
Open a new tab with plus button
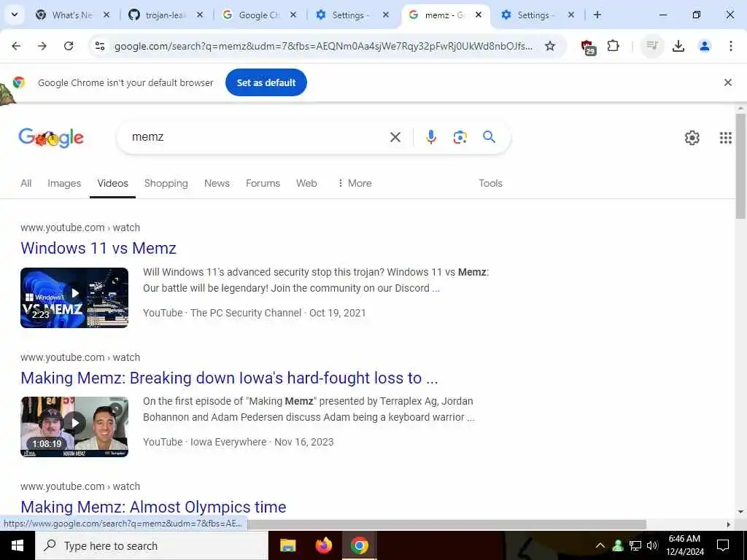(597, 15)
